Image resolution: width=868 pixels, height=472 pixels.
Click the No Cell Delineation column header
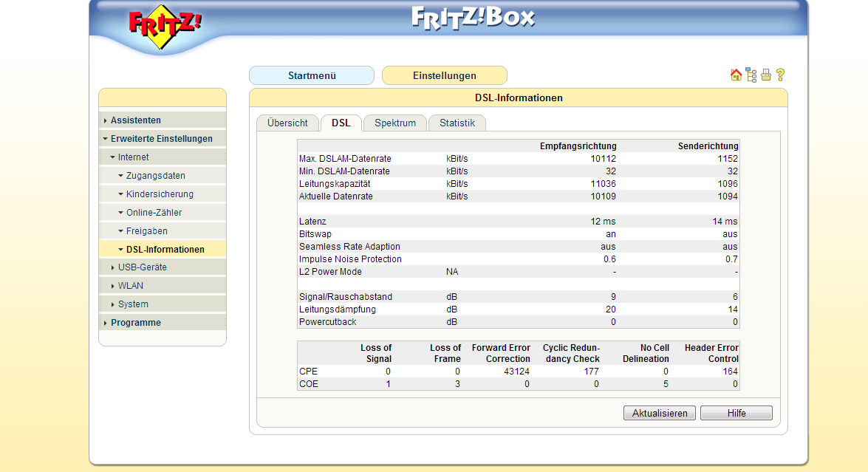click(x=646, y=353)
